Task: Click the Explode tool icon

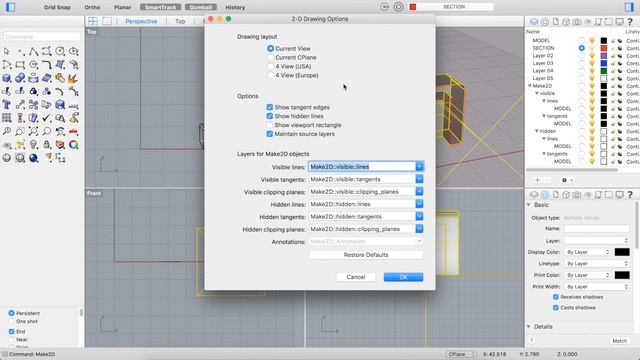Action: (x=73, y=78)
